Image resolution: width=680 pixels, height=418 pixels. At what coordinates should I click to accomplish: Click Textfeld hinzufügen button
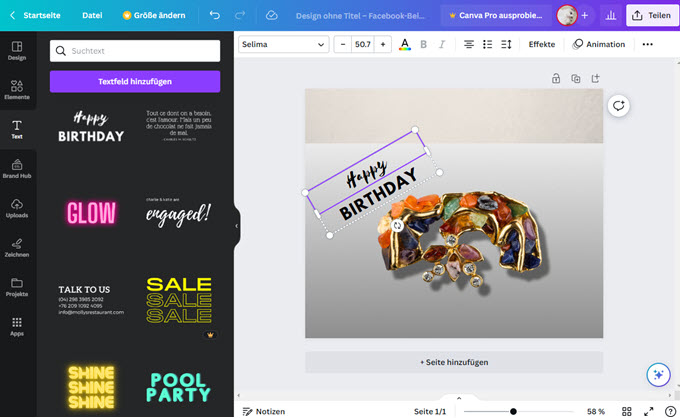(x=135, y=82)
